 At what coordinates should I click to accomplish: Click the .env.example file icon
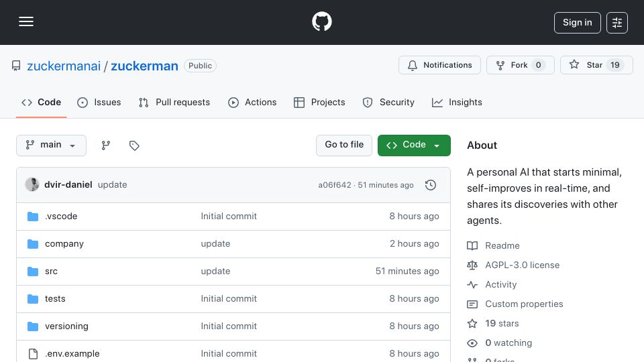(33, 354)
